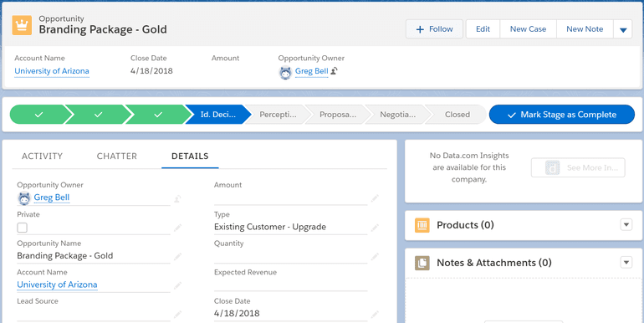
Task: Select the second completed stage in path
Action: (x=98, y=115)
